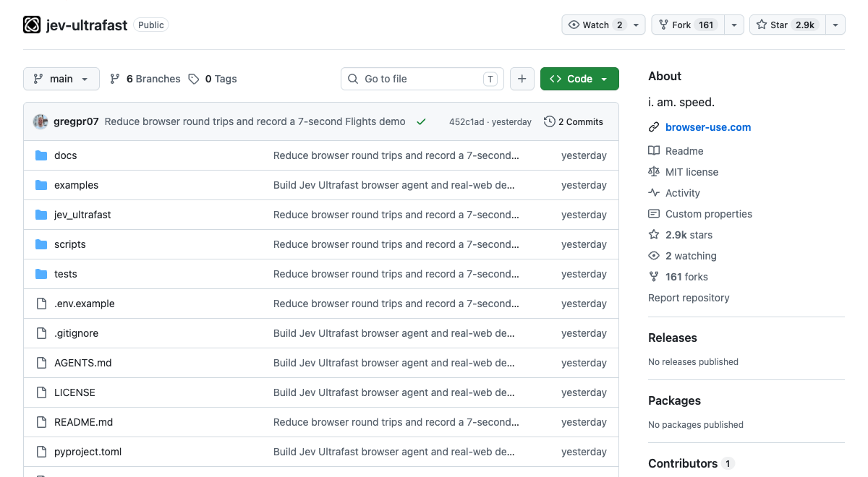Viewport: 868px width, 477px height.
Task: Open gregpr07 profile name link
Action: (x=76, y=121)
